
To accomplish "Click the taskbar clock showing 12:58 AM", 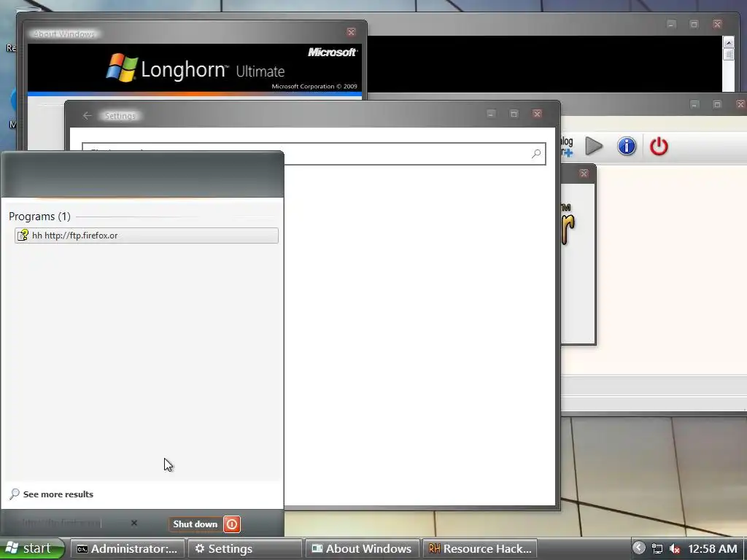I will (x=712, y=548).
